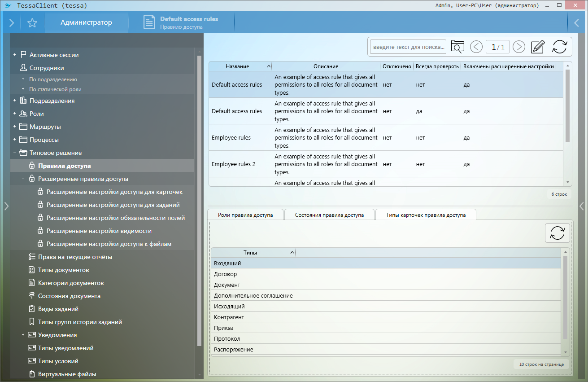This screenshot has width=588, height=382.
Task: Sort table by Всегда проверять column
Action: tap(437, 66)
